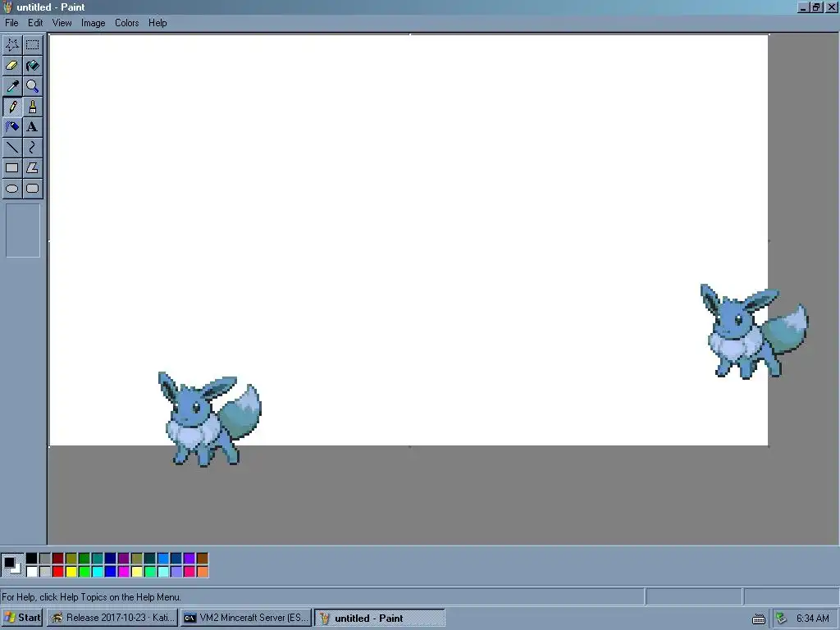Image resolution: width=840 pixels, height=630 pixels.
Task: Pick the Fill With Color bucket tool
Action: pos(33,66)
